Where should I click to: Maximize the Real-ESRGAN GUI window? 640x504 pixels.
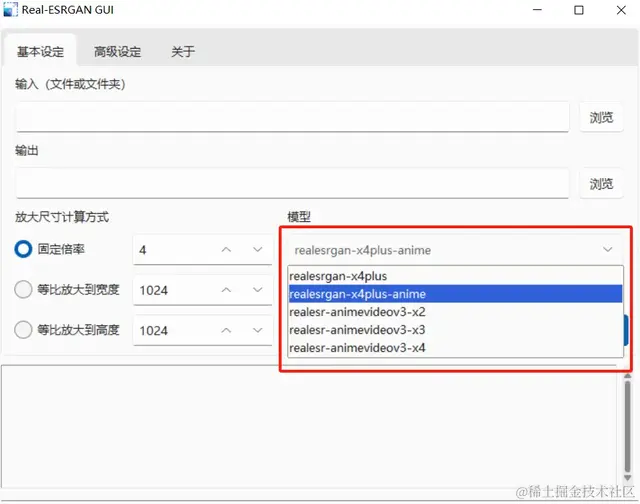pos(579,10)
